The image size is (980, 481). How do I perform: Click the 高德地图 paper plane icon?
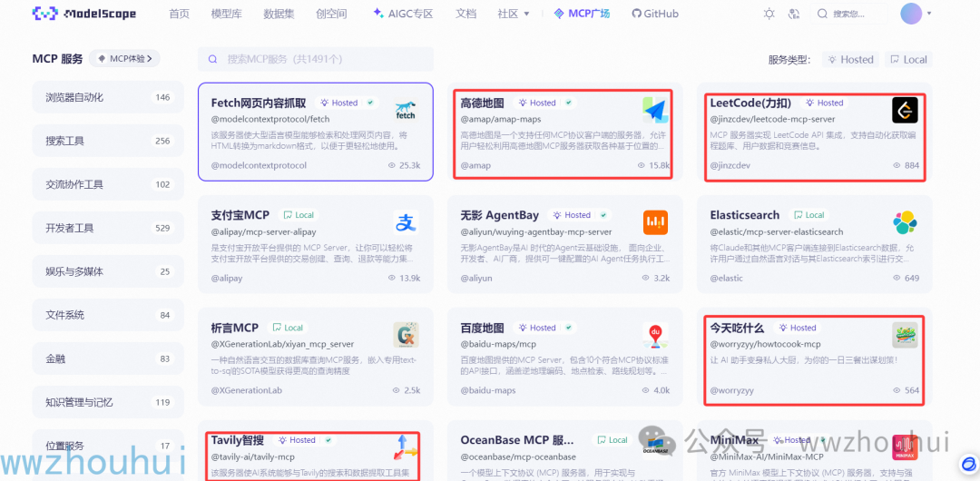tap(655, 110)
